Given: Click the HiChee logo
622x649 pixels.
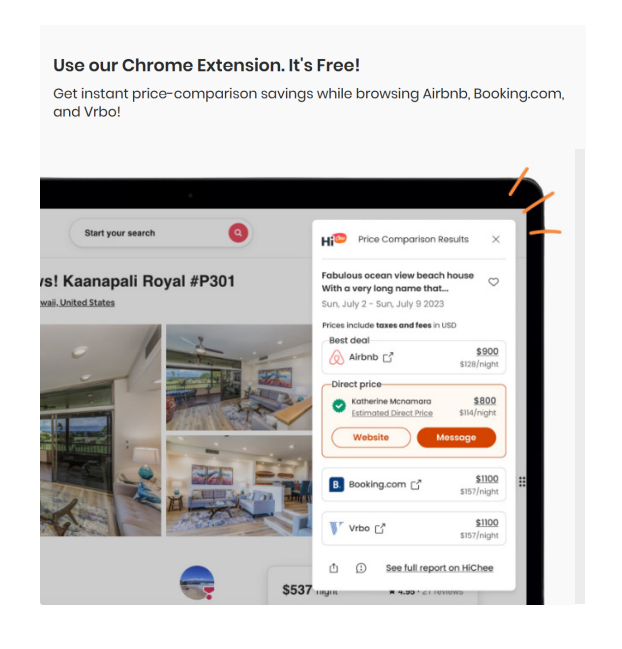Looking at the screenshot, I should pos(334,240).
